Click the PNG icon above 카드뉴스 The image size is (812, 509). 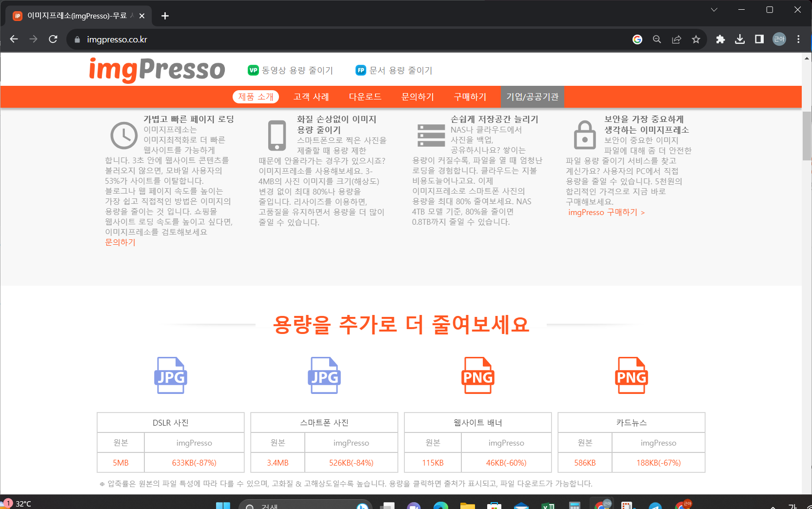pyautogui.click(x=632, y=375)
